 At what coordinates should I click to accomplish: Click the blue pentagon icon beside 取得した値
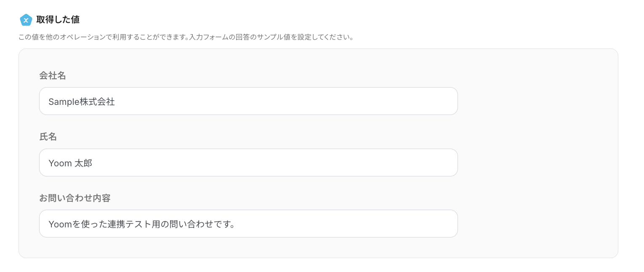(x=26, y=19)
